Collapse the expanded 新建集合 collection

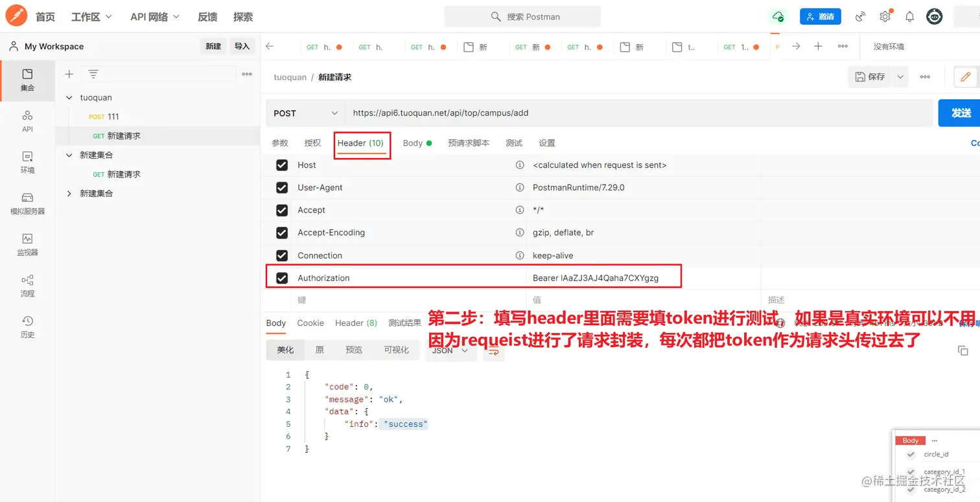coord(69,155)
